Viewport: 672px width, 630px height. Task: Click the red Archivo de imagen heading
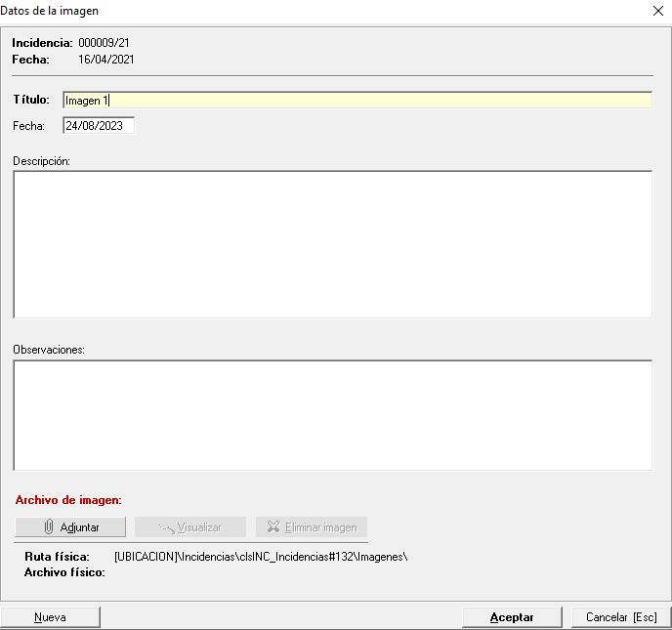pyautogui.click(x=68, y=500)
